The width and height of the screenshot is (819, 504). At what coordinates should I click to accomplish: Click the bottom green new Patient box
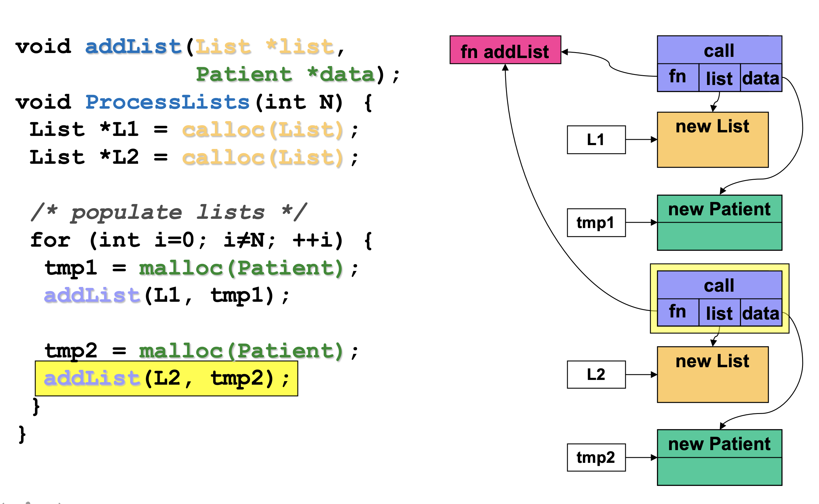(719, 457)
